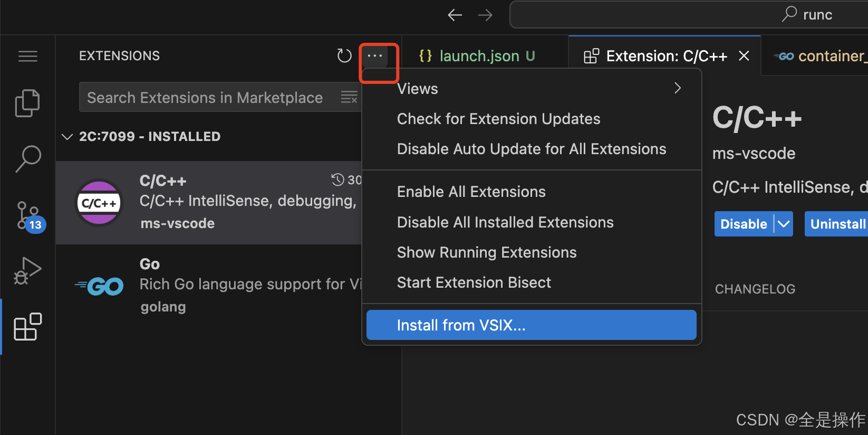Image resolution: width=868 pixels, height=435 pixels.
Task: Choose Show Running Extensions
Action: tap(532, 252)
